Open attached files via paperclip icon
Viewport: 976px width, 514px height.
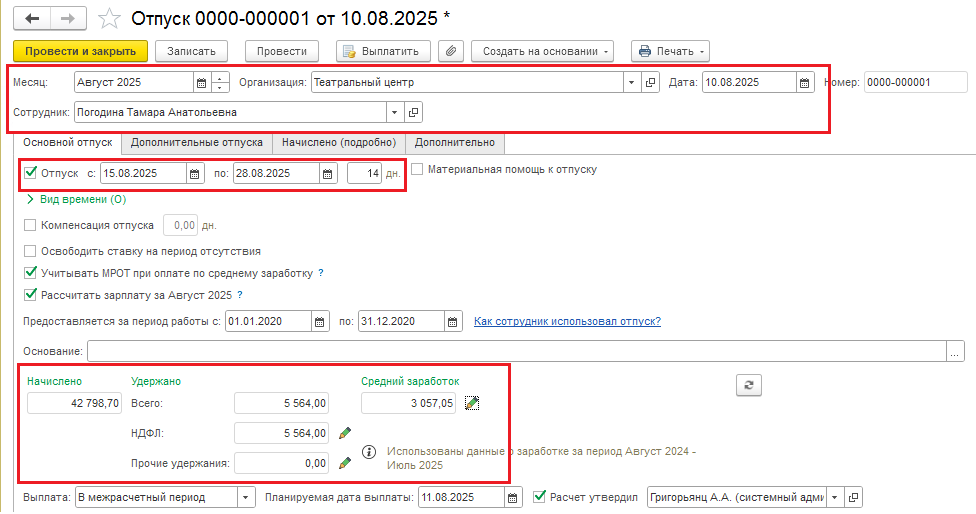click(x=451, y=51)
